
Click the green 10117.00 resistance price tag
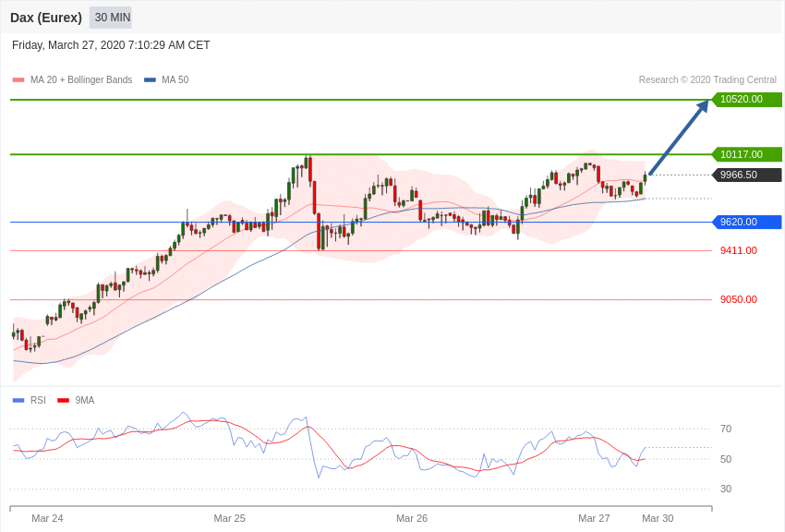tap(746, 154)
